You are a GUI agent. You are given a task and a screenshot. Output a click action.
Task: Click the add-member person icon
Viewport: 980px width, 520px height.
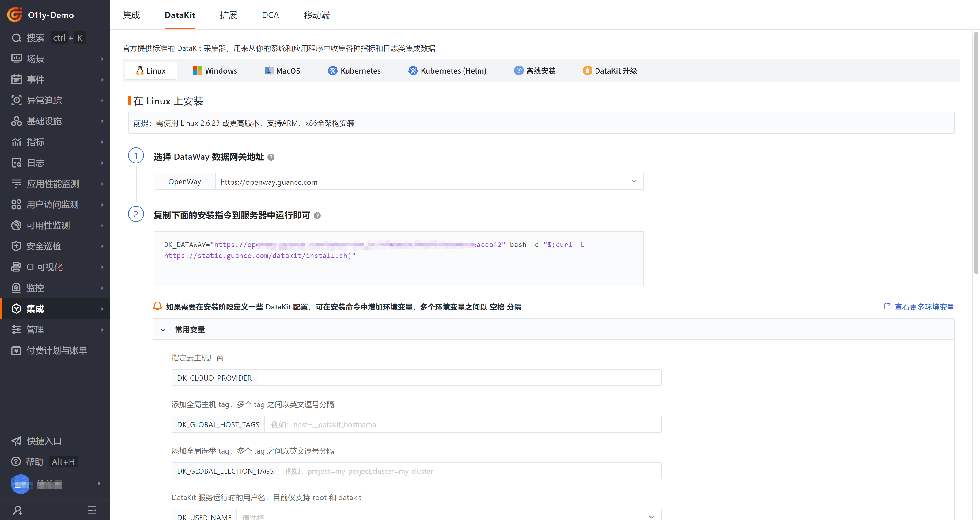17,510
